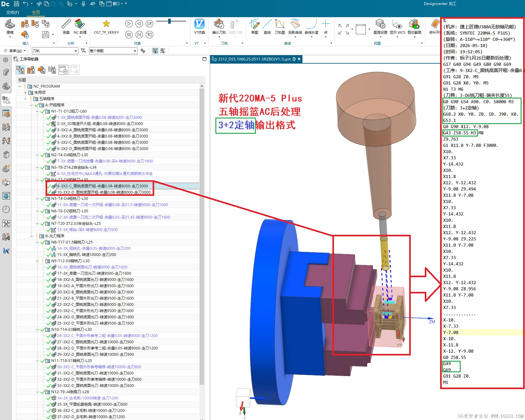This screenshot has height=420, width=525.
Task: Collapse the NC_PROGRAM tree node
Action: pos(20,86)
